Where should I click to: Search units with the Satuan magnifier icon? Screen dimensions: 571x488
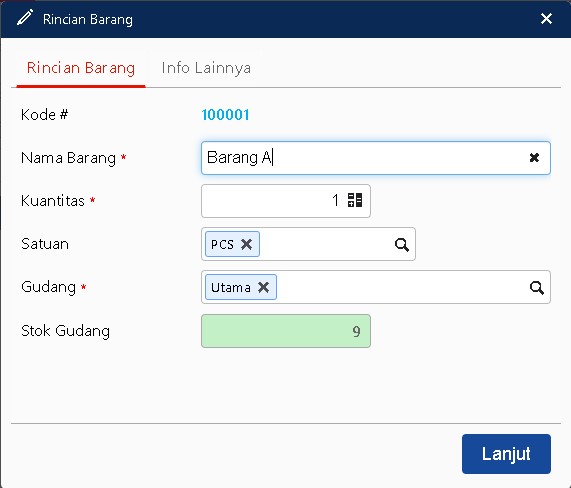pos(402,244)
